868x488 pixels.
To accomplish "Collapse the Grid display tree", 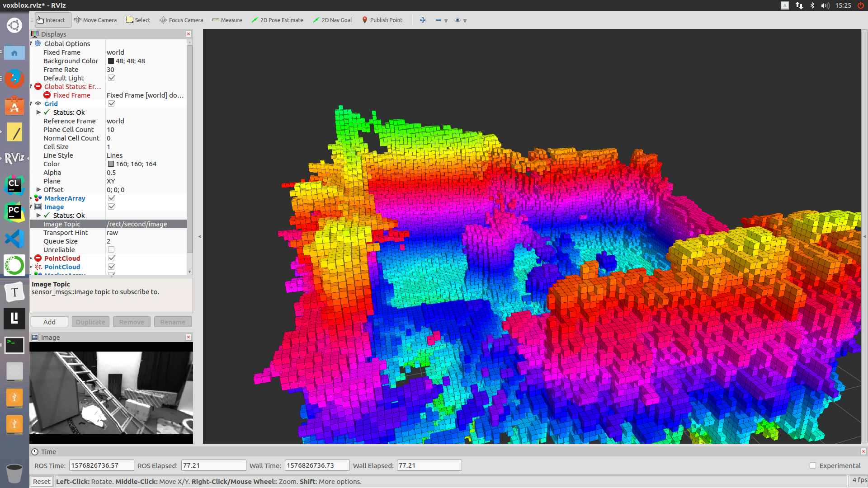I will tap(31, 104).
